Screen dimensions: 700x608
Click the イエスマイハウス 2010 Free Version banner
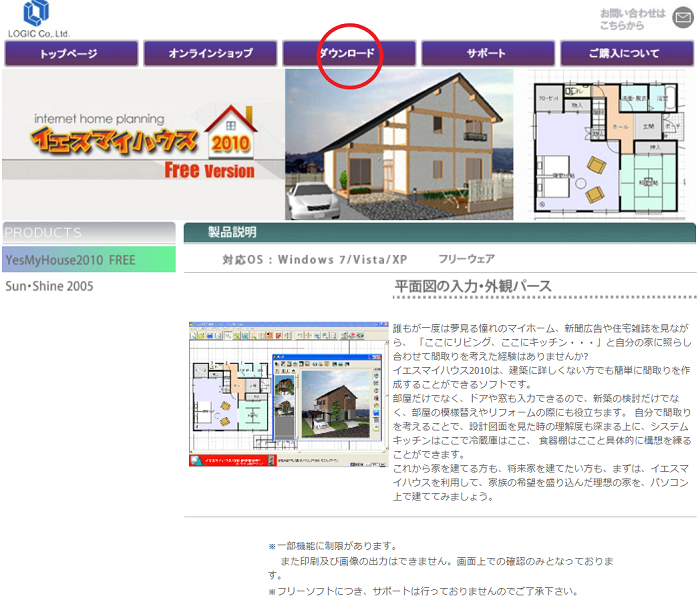tap(143, 144)
